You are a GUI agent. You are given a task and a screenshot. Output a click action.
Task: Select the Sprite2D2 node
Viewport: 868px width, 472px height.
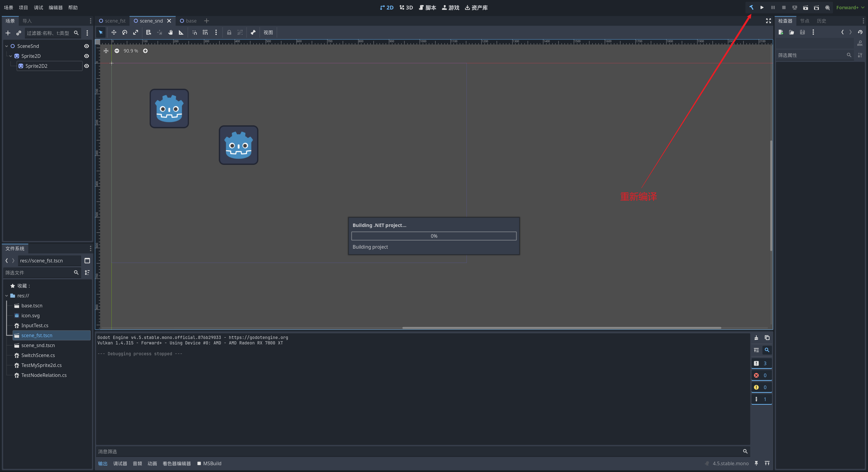tap(50, 66)
